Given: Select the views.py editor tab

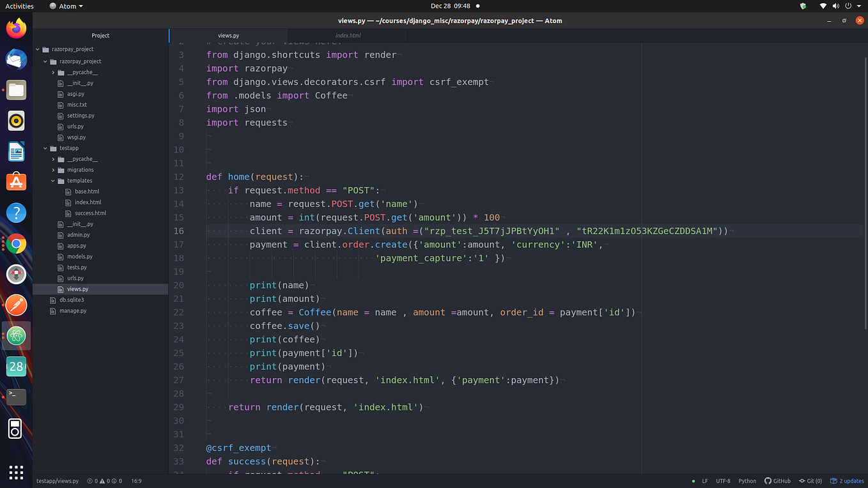Looking at the screenshot, I should tap(228, 36).
